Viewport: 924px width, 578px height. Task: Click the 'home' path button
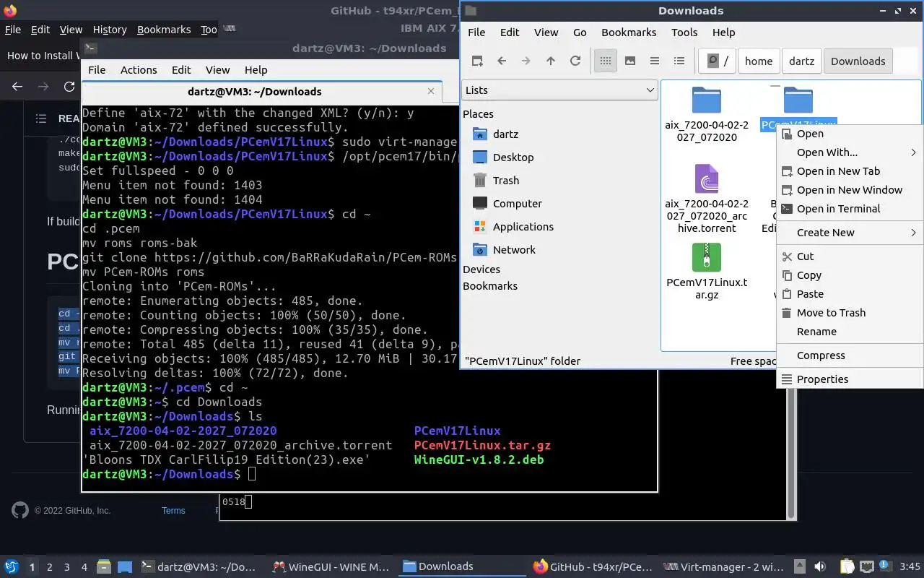coord(759,61)
